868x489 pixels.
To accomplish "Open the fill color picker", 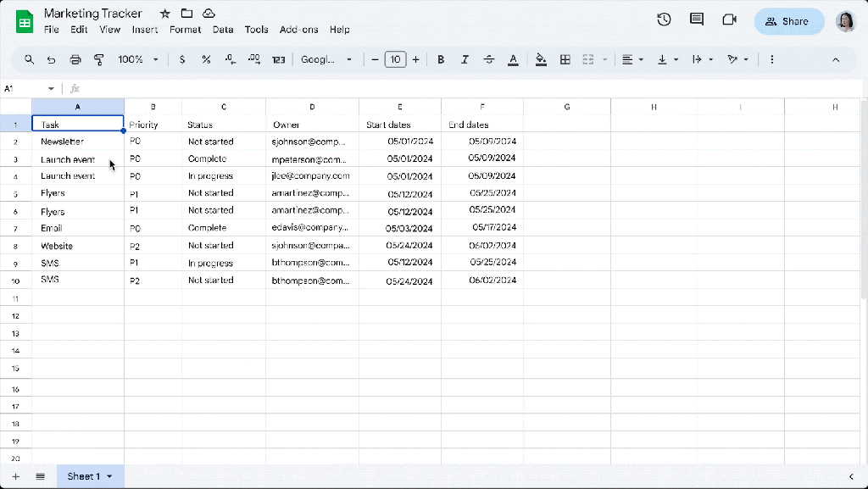I will tap(541, 59).
